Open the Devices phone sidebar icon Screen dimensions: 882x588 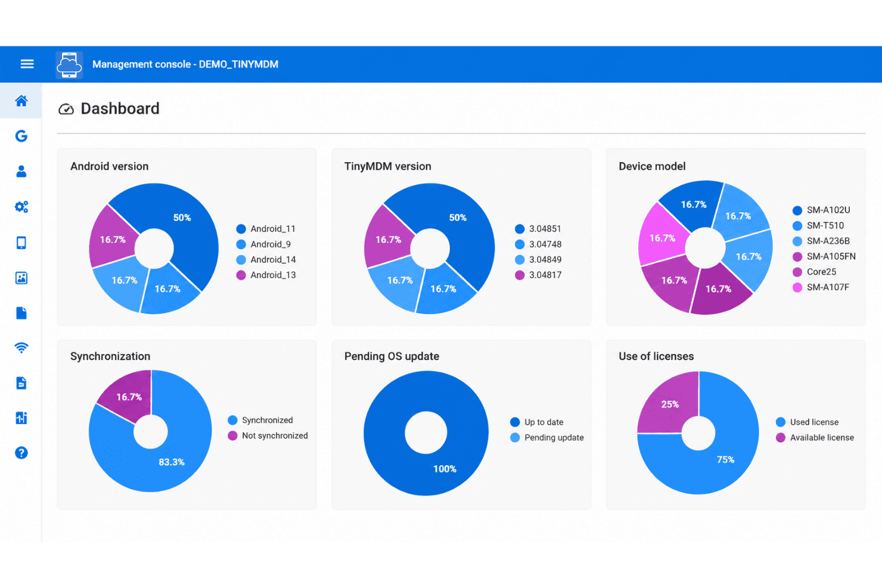point(21,242)
